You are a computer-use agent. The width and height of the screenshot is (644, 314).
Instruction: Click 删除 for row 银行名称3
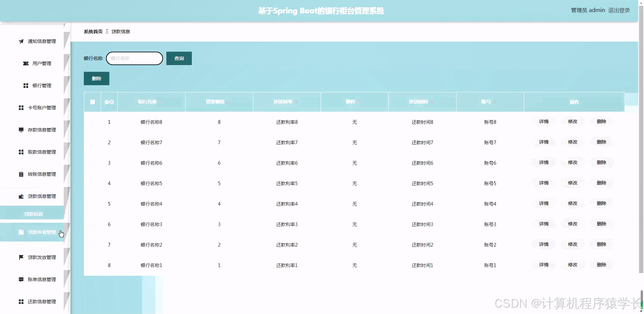(601, 224)
